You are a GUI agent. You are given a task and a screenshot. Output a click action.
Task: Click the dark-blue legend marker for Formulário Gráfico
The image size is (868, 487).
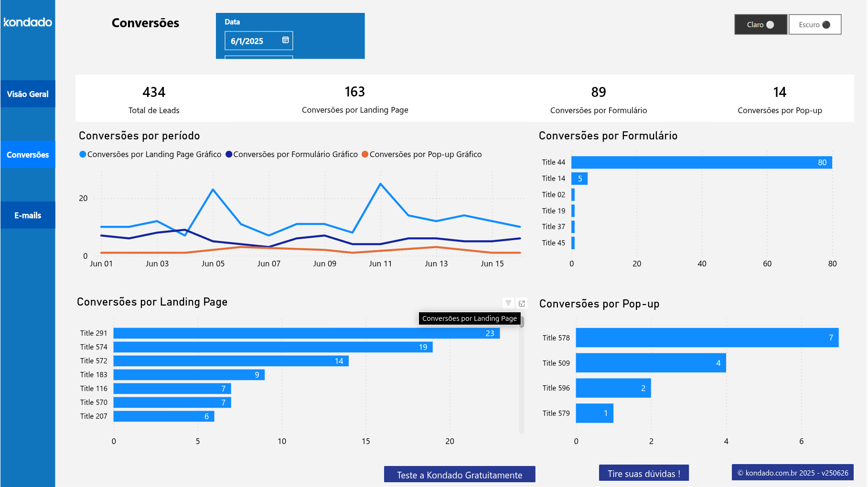230,154
